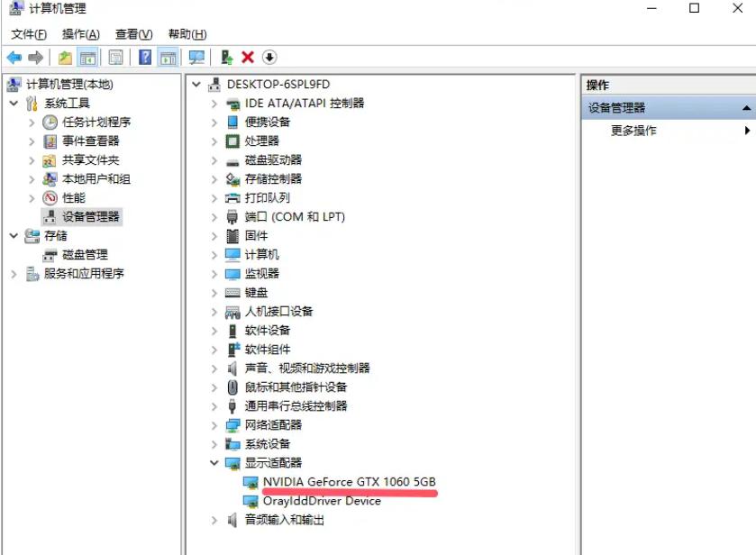Click the 键盘 keyboard icon
This screenshot has width=756, height=555.
(232, 293)
